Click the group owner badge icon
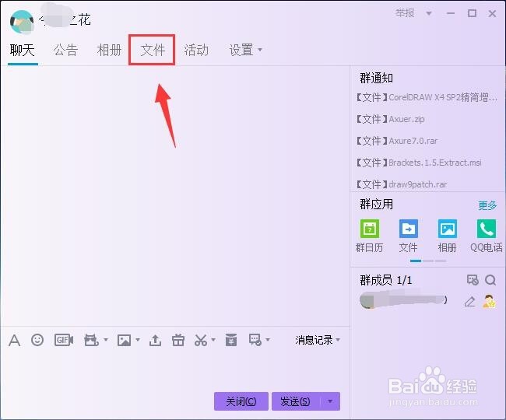Viewport: 506px width, 420px height. coord(489,302)
